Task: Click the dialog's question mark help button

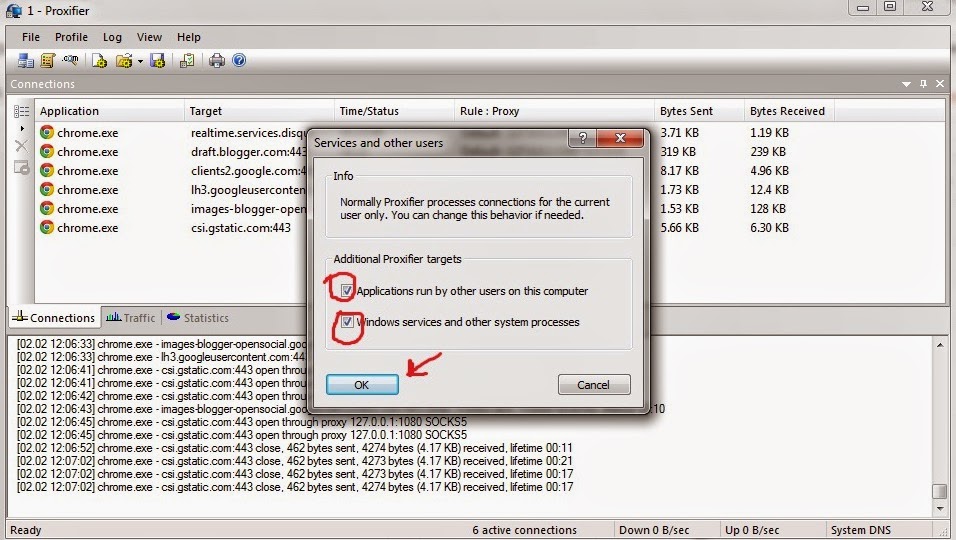Action: click(582, 138)
